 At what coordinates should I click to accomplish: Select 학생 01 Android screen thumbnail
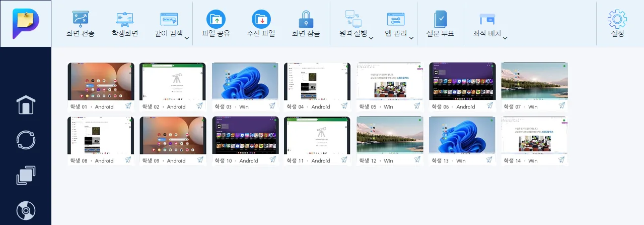point(101,81)
